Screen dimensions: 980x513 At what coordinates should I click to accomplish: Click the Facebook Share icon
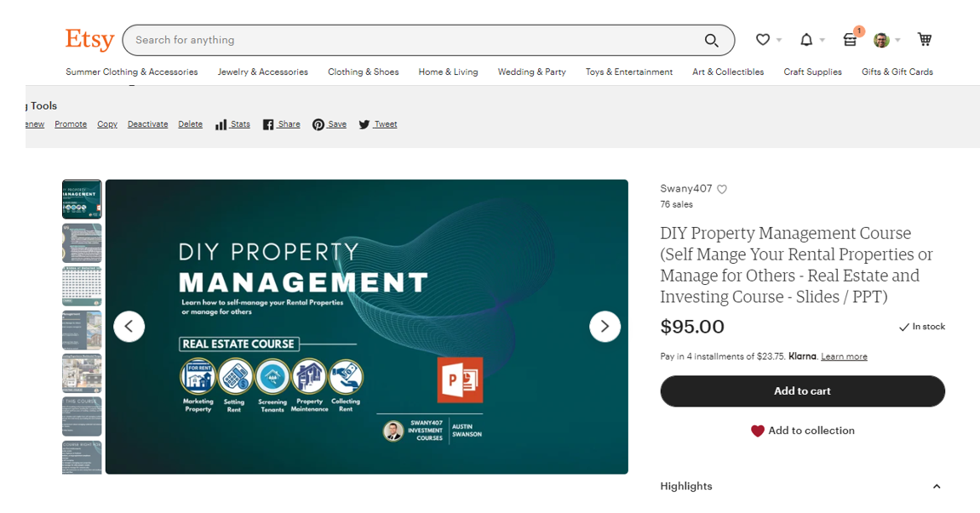(x=268, y=124)
